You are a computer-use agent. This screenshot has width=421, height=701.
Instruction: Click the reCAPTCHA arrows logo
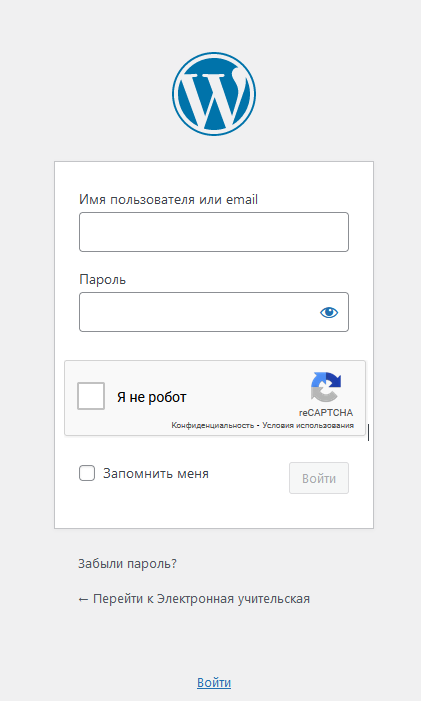coord(326,387)
